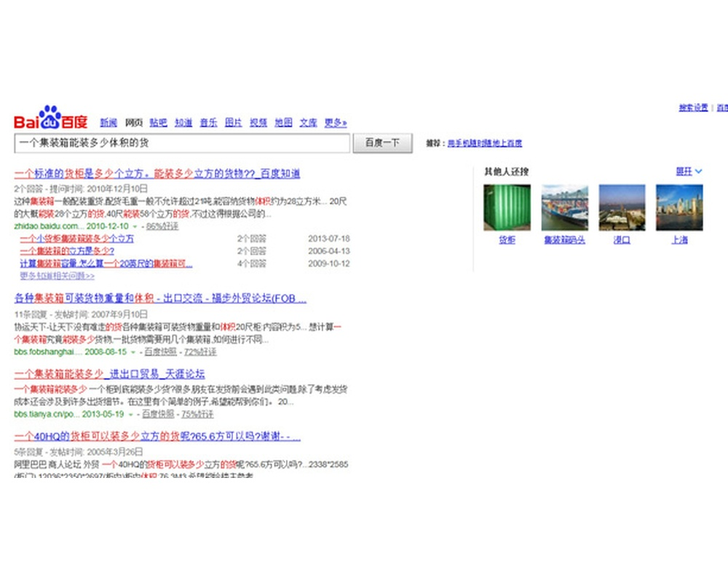728x582 pixels.
Task: Click the 72%好评 rating link
Action: tap(200, 352)
